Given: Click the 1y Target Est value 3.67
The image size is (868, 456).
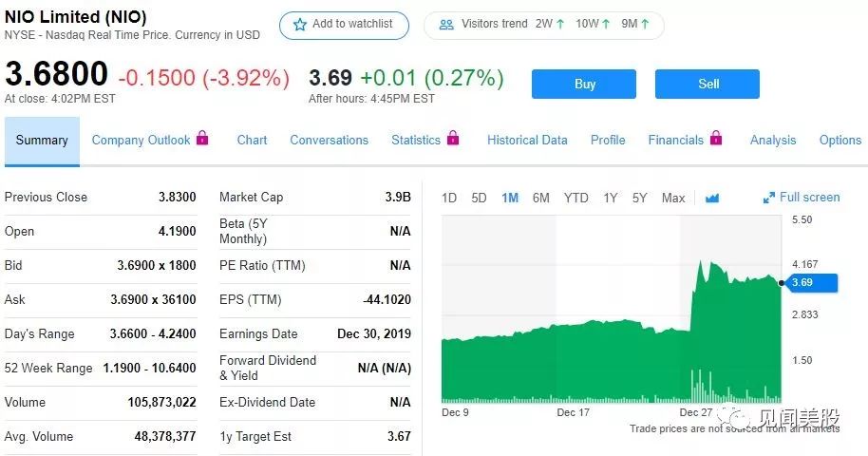Looking at the screenshot, I should 399,437.
